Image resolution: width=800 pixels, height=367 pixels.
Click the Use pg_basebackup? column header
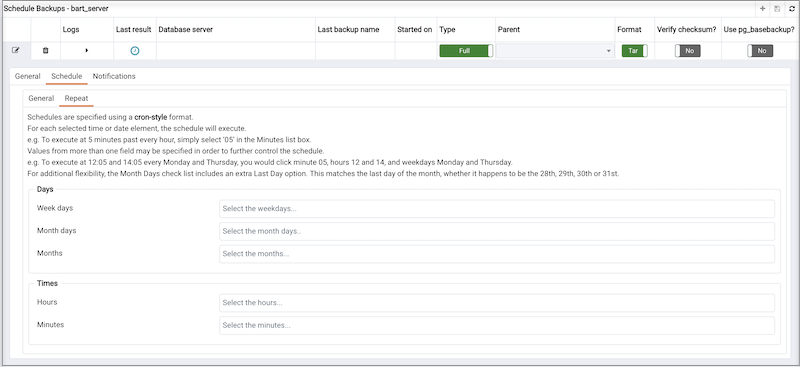coord(759,30)
